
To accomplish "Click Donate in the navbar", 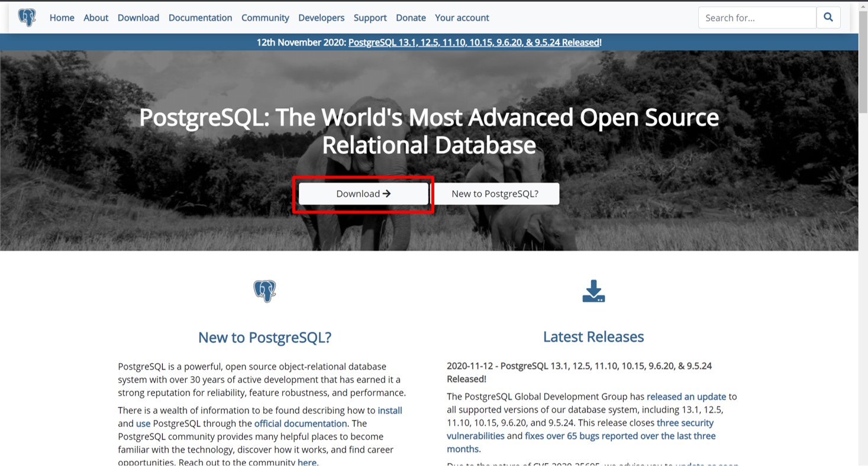I will (x=411, y=18).
